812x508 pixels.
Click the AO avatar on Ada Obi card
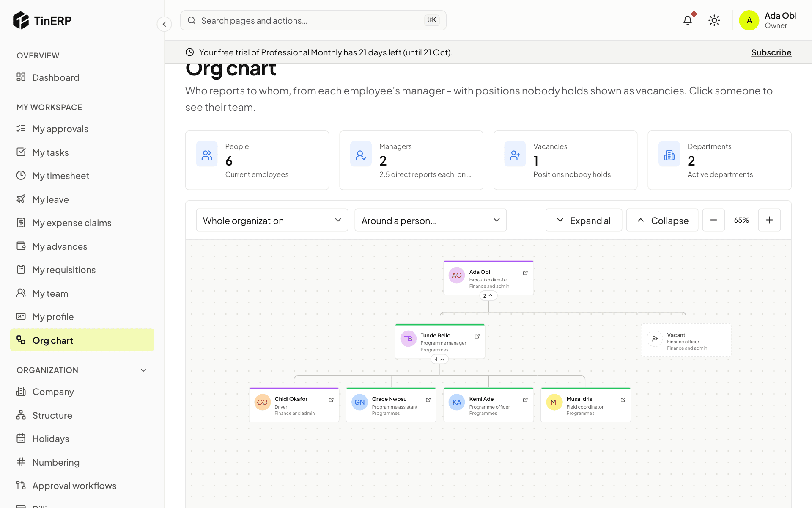(x=457, y=275)
